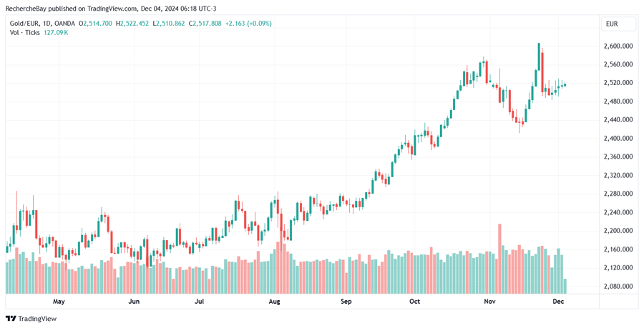644x328 pixels.
Task: Click the Jun label on time axis
Action: [133, 302]
